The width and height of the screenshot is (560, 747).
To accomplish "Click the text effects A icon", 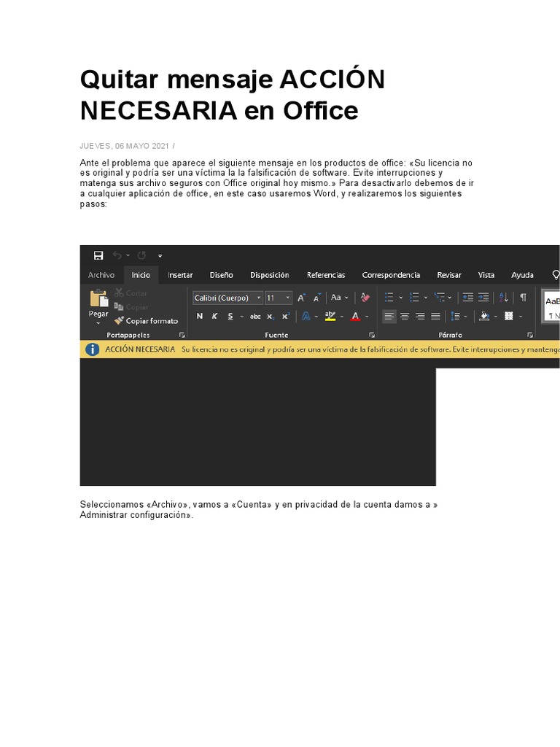I will point(306,316).
